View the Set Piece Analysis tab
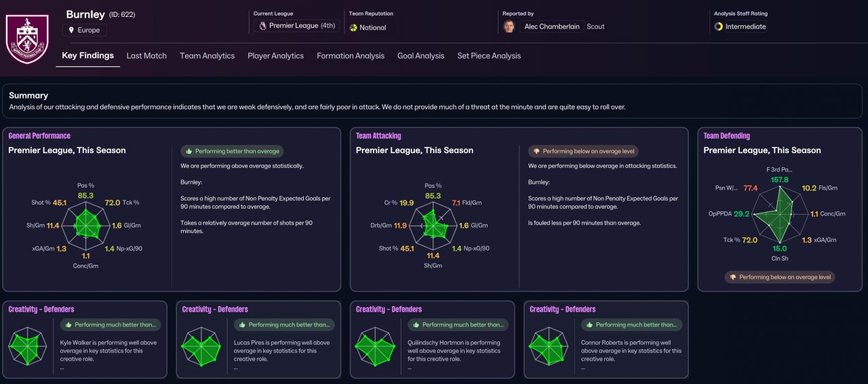This screenshot has height=384, width=868. tap(489, 56)
